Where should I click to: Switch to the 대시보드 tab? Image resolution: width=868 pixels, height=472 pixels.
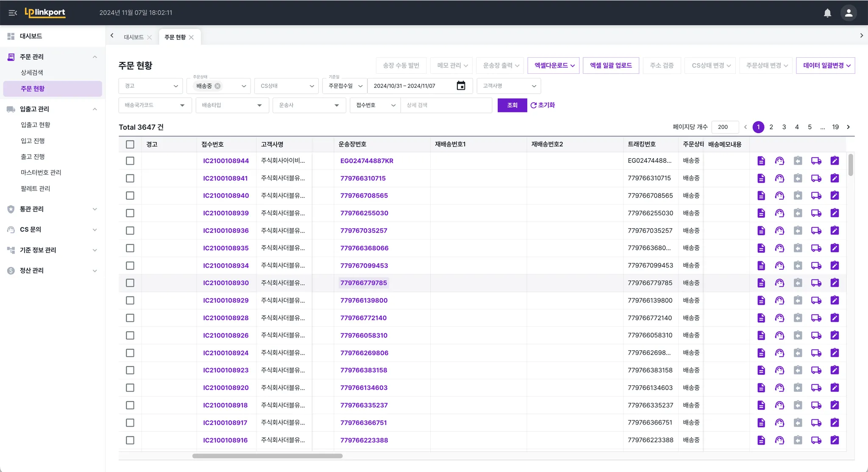[133, 37]
